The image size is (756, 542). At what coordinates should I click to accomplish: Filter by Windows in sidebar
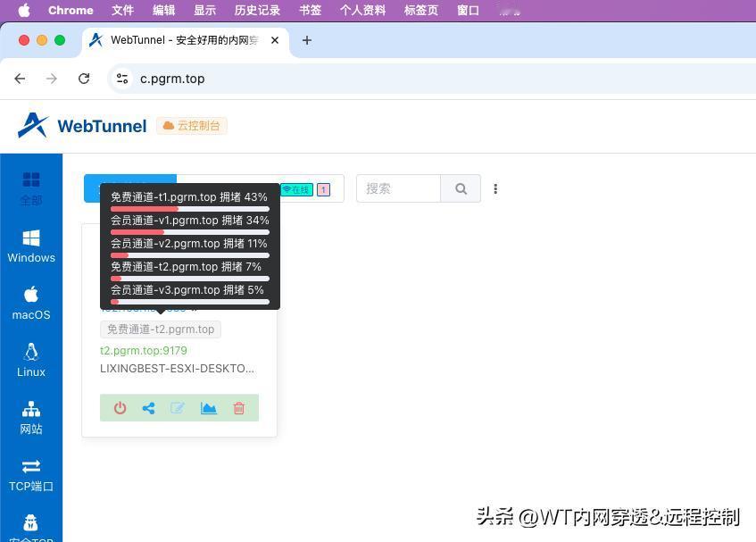click(31, 246)
